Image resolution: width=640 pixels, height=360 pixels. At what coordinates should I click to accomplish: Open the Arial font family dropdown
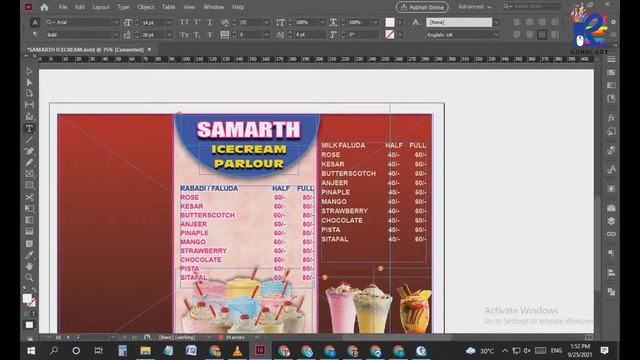tap(116, 22)
